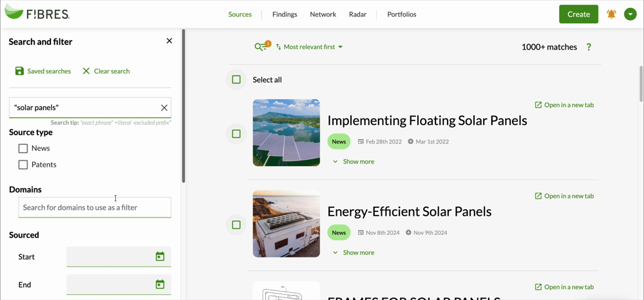Open the floating solar panels thumbnail
644x300 pixels.
[x=287, y=133]
